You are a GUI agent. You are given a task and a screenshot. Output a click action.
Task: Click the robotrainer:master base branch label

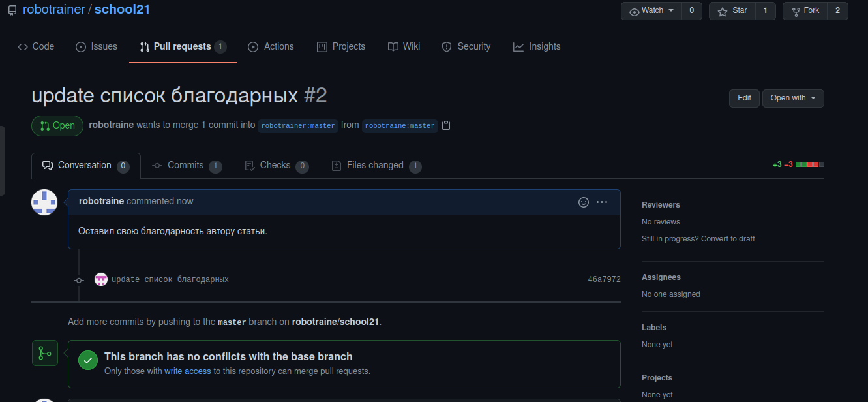point(298,125)
